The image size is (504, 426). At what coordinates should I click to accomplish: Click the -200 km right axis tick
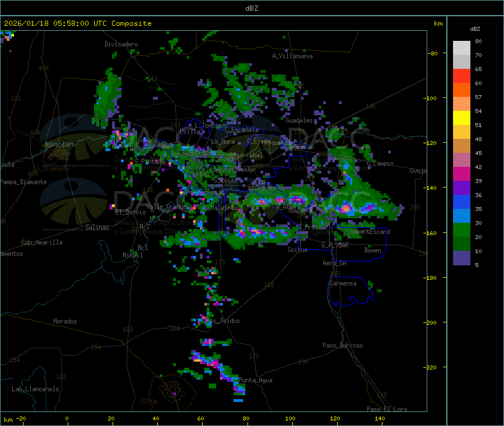tap(431, 322)
